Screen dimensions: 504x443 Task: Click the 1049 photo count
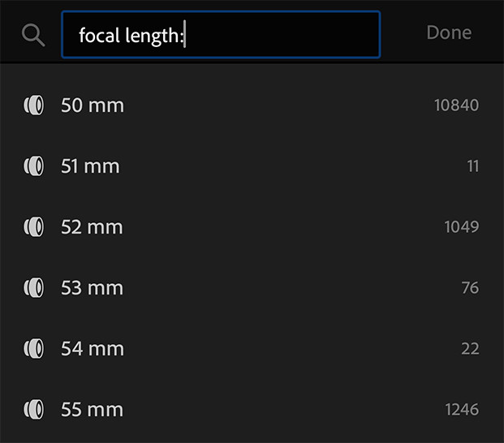click(x=462, y=227)
